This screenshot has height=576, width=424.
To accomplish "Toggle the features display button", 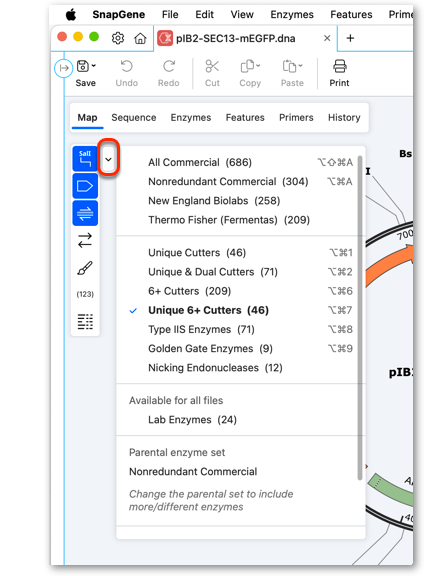I will pyautogui.click(x=85, y=186).
